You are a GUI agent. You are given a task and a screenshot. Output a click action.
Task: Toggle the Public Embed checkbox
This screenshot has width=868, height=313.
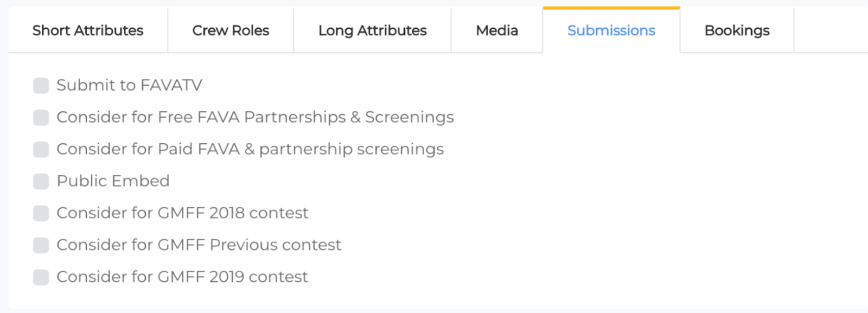pos(41,182)
